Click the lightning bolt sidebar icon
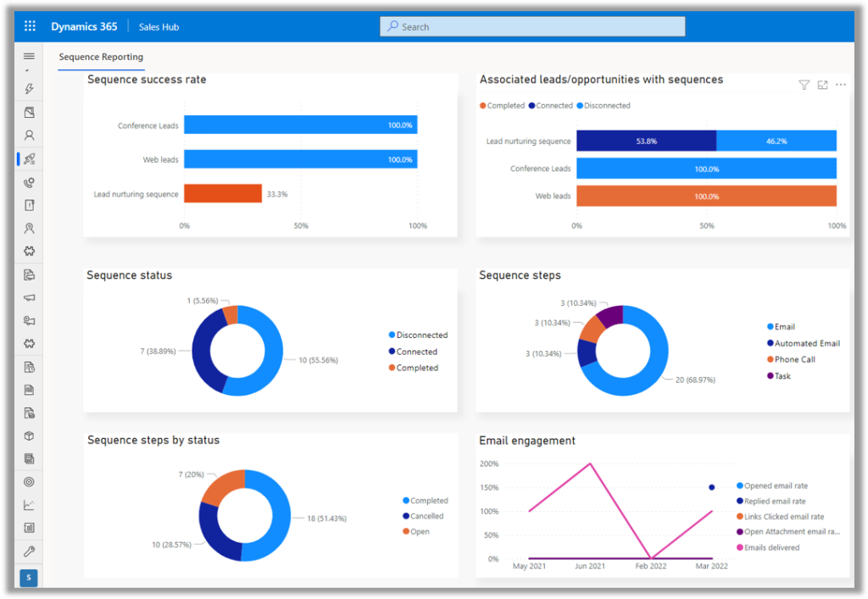Viewport: 868px width, 599px height. click(x=29, y=89)
